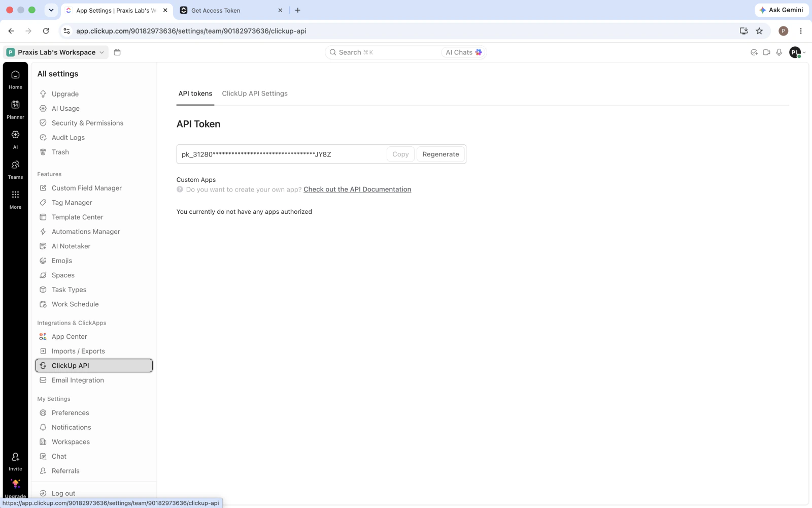The image size is (812, 508).
Task: Open Chrome three-dot menu
Action: (801, 31)
